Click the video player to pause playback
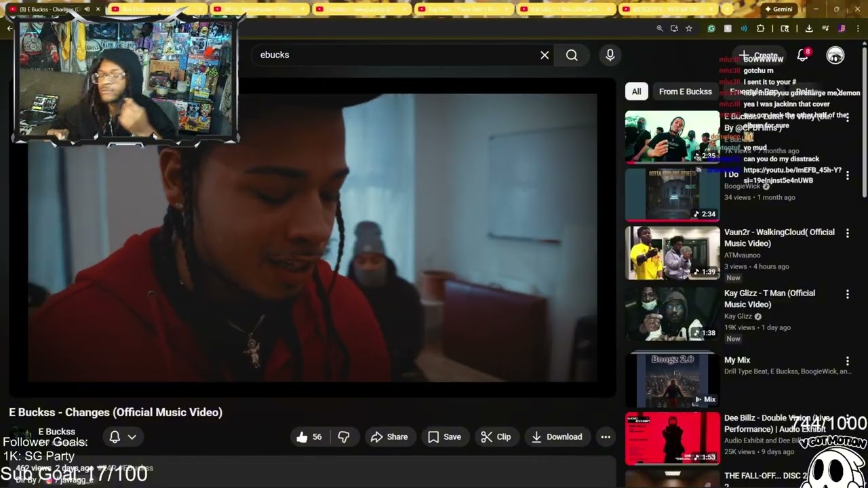This screenshot has width=868, height=488. click(x=312, y=237)
